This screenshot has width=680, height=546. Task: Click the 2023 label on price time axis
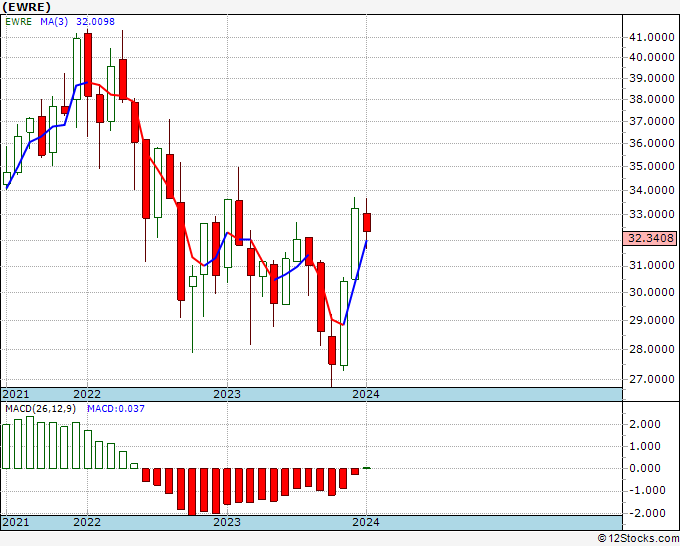coord(227,394)
